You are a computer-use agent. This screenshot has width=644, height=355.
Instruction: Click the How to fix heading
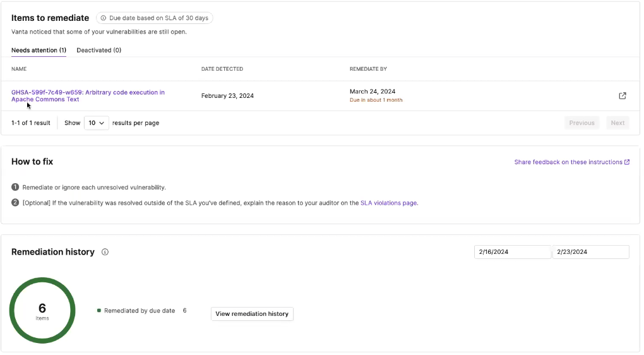tap(32, 162)
